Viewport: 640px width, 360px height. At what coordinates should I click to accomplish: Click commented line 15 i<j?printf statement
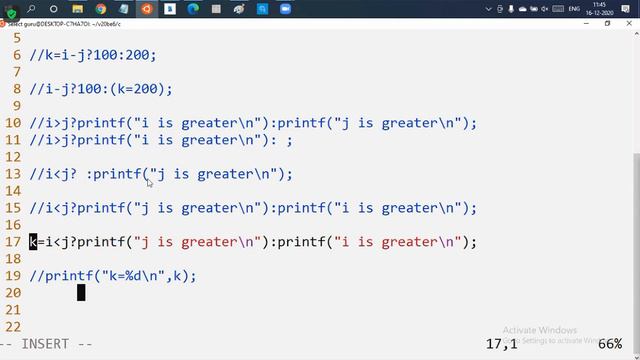[253, 208]
